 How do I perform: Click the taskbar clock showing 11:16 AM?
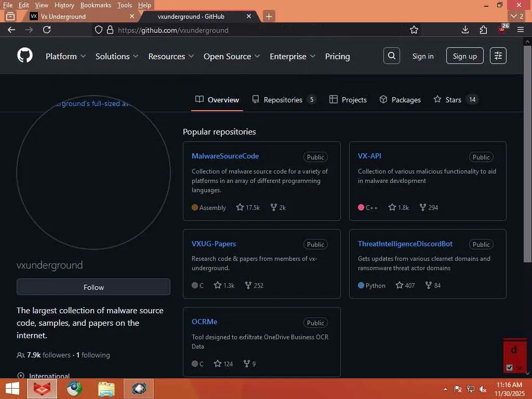(x=509, y=389)
